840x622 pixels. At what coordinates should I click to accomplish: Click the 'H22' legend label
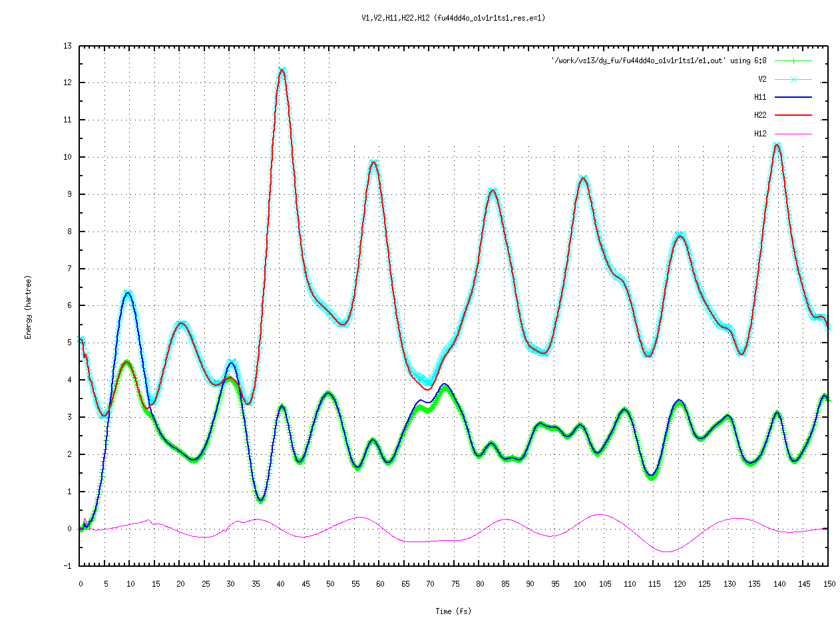760,115
